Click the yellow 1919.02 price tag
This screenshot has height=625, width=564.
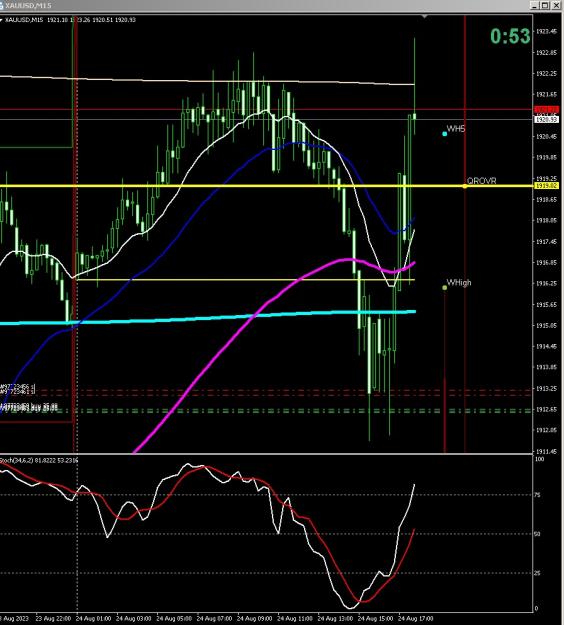[x=546, y=186]
